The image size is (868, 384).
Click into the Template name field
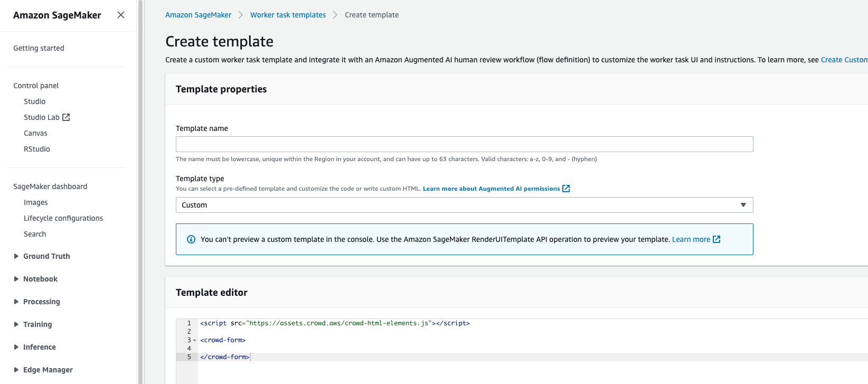[464, 144]
